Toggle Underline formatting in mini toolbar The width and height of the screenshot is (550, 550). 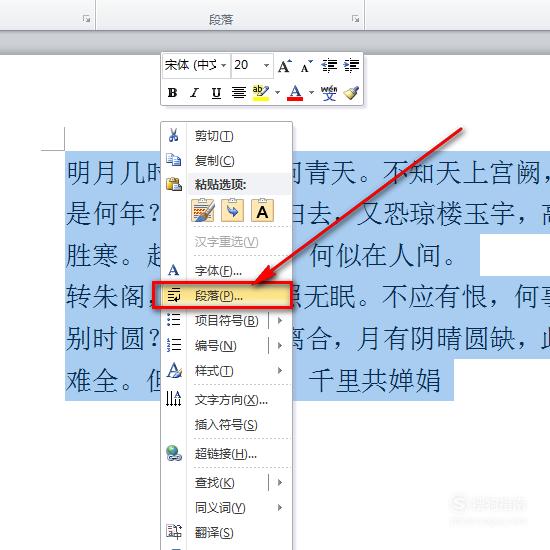pyautogui.click(x=216, y=93)
